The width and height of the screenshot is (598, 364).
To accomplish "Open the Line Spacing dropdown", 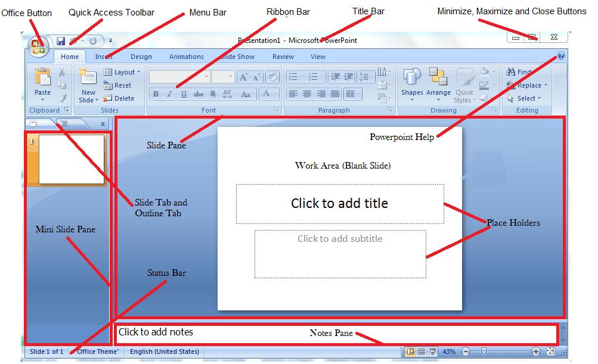I will coord(365,77).
